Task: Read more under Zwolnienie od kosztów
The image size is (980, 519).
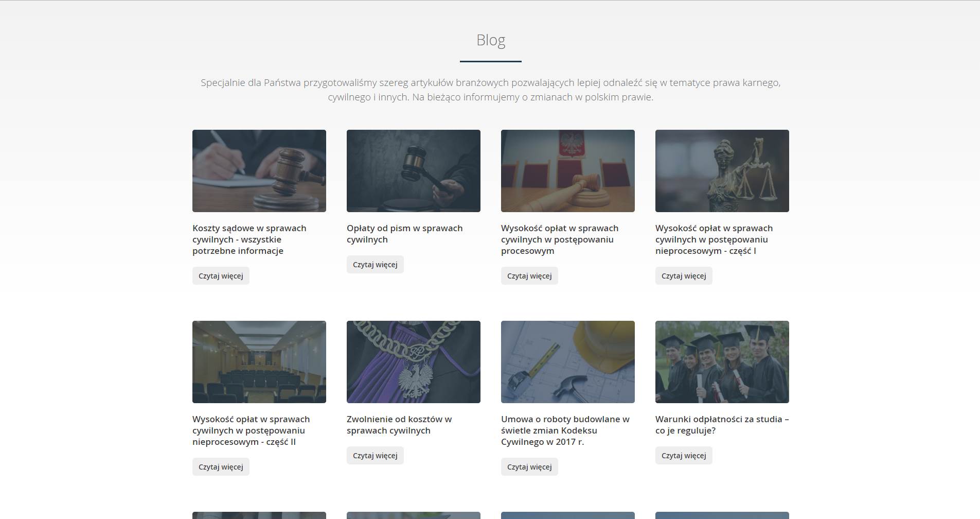Action: (375, 455)
